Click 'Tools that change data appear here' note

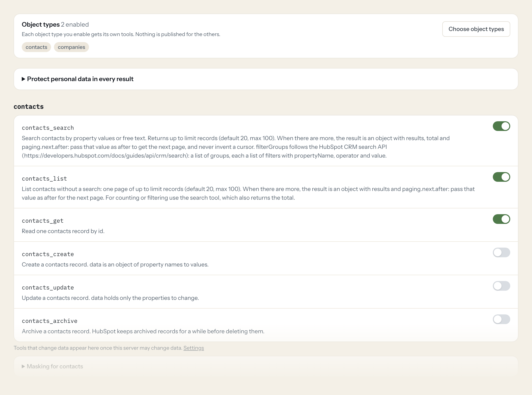tap(98, 348)
